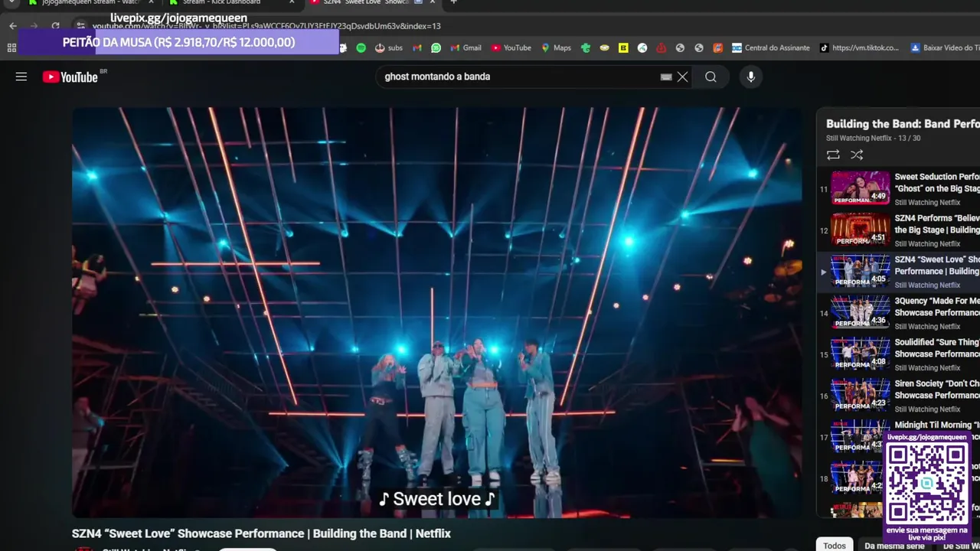This screenshot has width=980, height=551.
Task: Select current SZN4 "Sweet Love" playlist item
Action: point(898,271)
